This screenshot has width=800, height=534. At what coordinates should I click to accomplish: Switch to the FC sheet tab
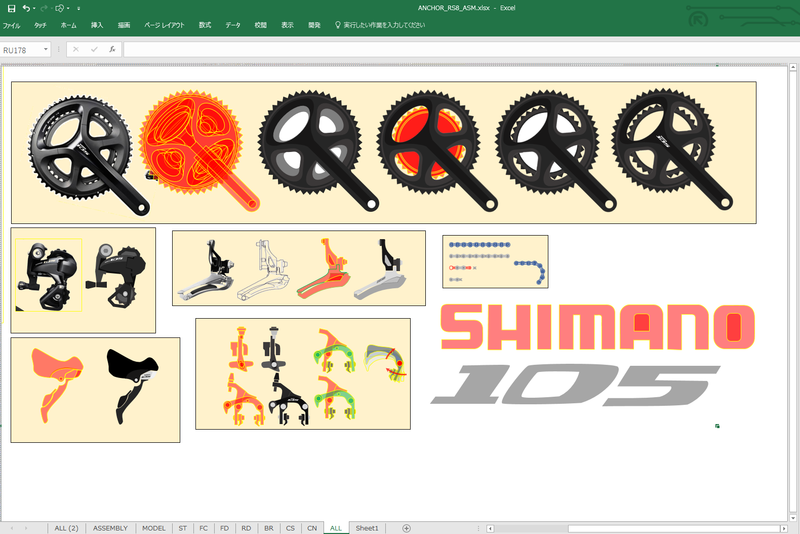click(204, 528)
